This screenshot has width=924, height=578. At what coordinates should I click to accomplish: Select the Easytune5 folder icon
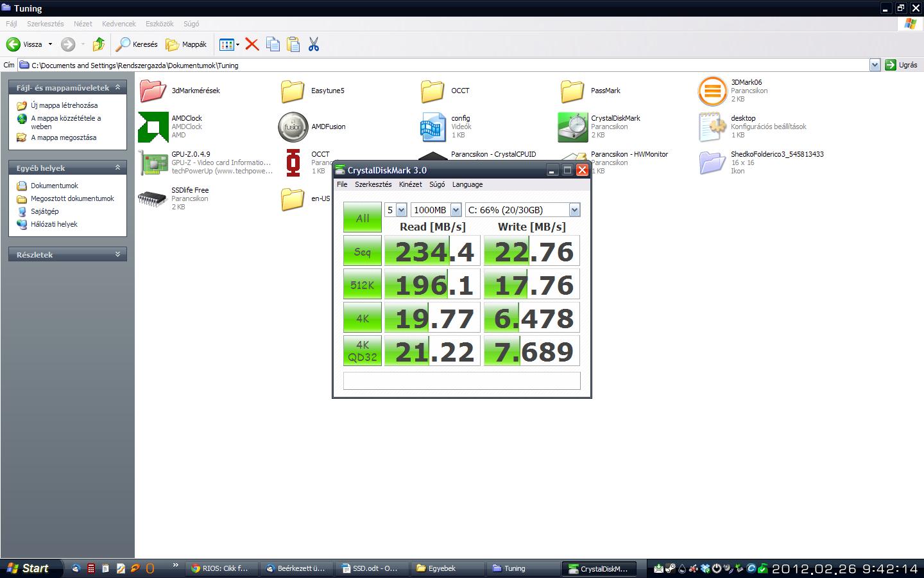[x=293, y=91]
